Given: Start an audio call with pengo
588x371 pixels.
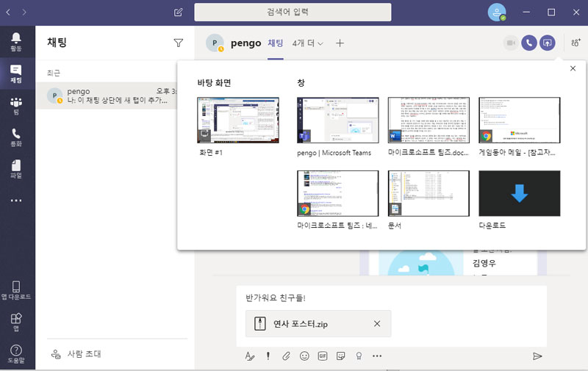Looking at the screenshot, I should [528, 43].
